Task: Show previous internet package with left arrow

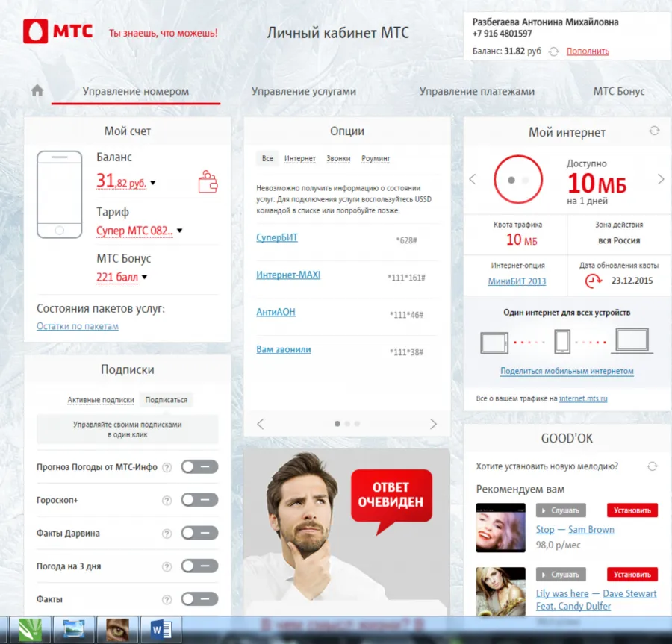Action: 473,179
